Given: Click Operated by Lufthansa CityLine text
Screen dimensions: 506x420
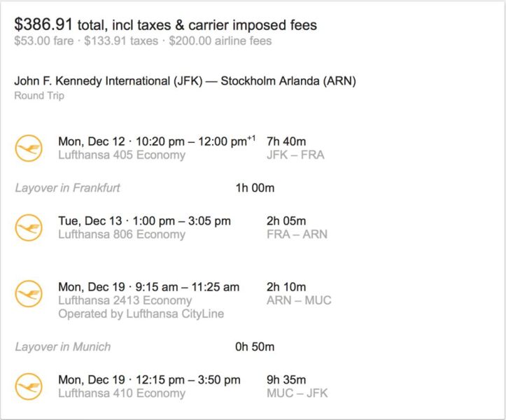Looking at the screenshot, I should [x=141, y=314].
